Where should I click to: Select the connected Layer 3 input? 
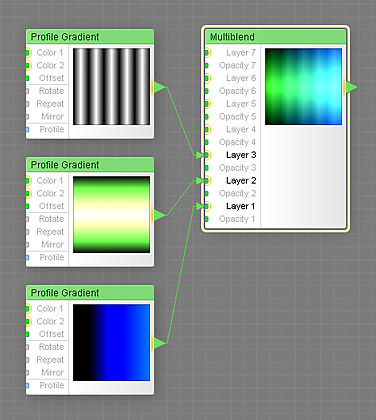coord(207,155)
